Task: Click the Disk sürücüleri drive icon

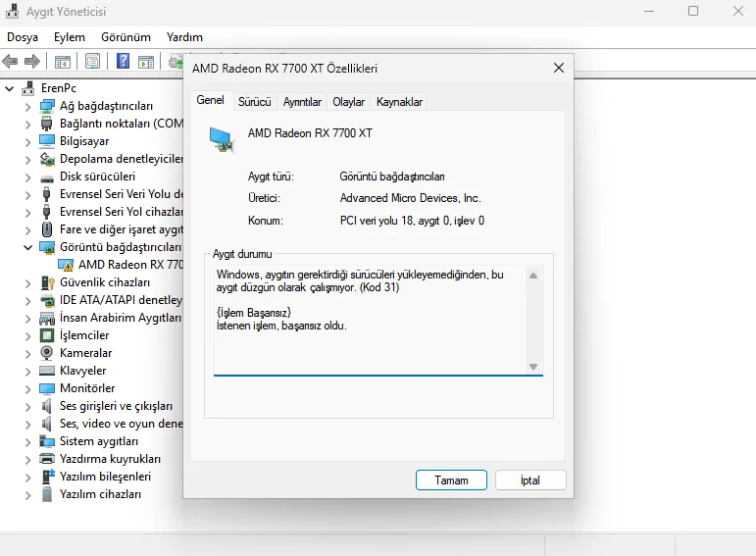Action: 47,178
